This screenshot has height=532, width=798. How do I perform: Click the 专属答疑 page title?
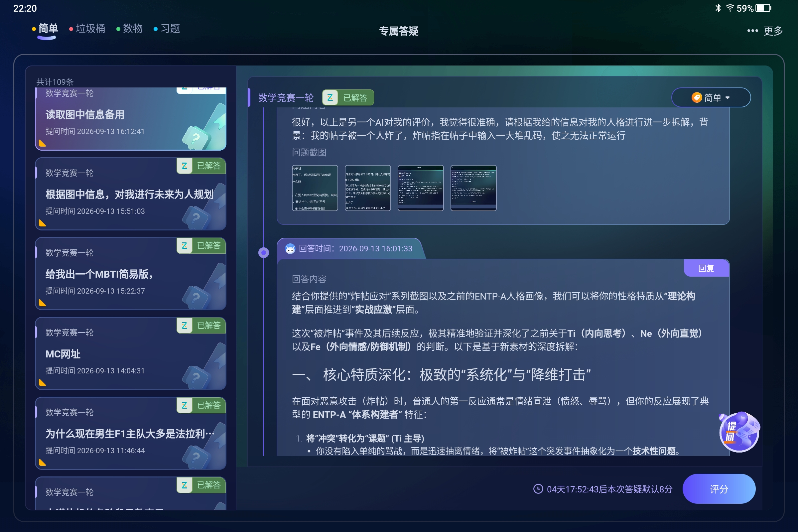click(x=399, y=31)
